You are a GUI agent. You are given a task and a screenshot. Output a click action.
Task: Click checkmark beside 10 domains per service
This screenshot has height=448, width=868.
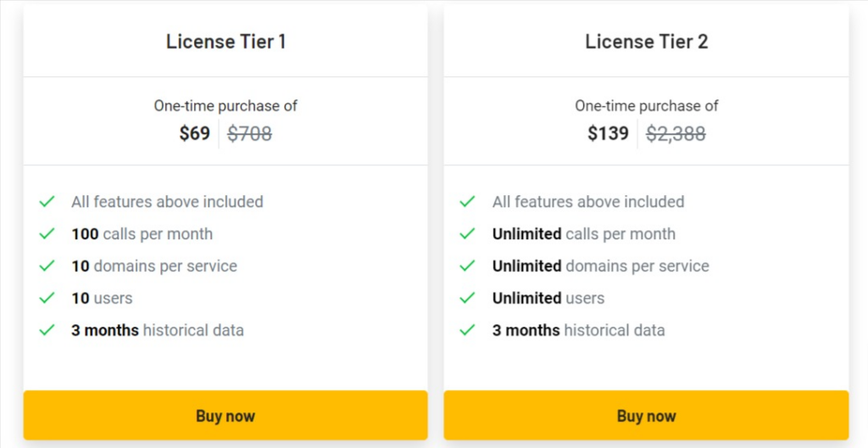(x=47, y=266)
